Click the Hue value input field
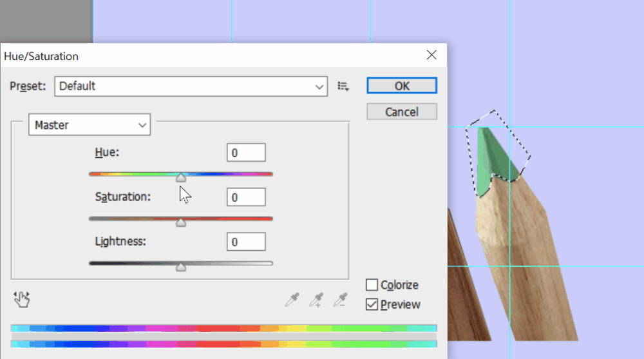This screenshot has height=359, width=644. (246, 153)
